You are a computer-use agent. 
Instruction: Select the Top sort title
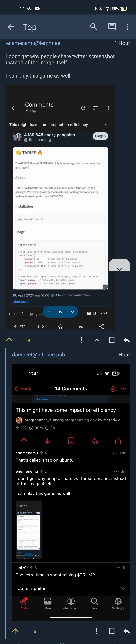(29, 27)
